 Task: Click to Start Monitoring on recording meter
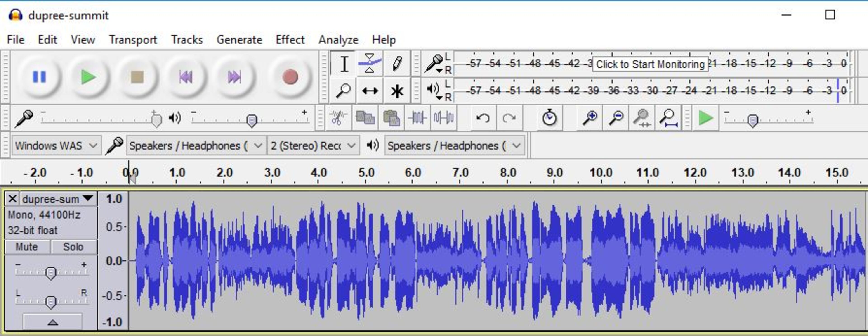point(650,64)
